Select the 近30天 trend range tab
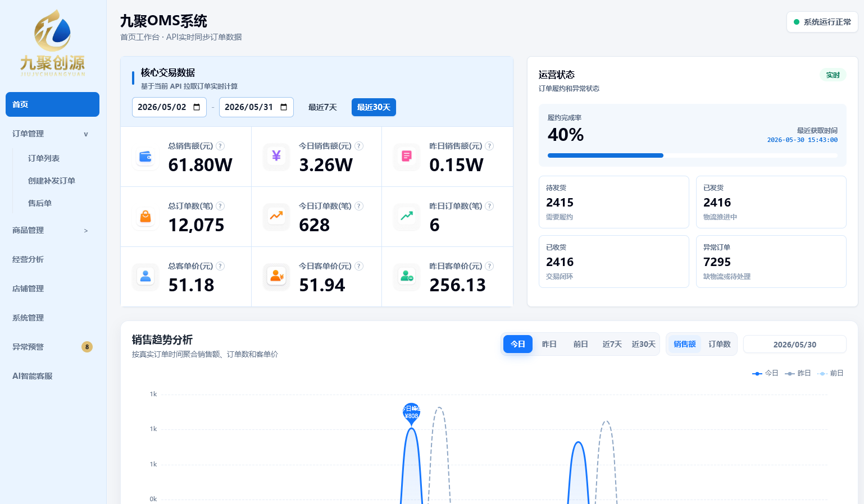 click(x=644, y=344)
